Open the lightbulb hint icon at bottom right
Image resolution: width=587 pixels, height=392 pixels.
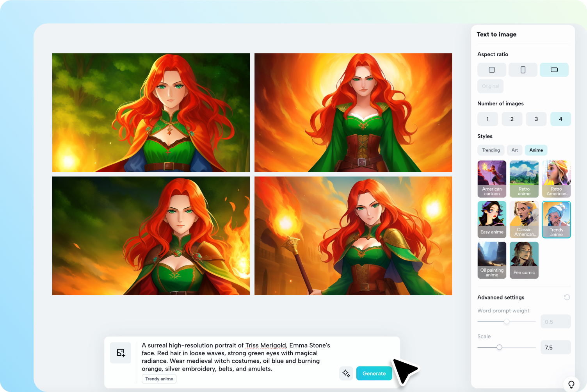pos(571,384)
